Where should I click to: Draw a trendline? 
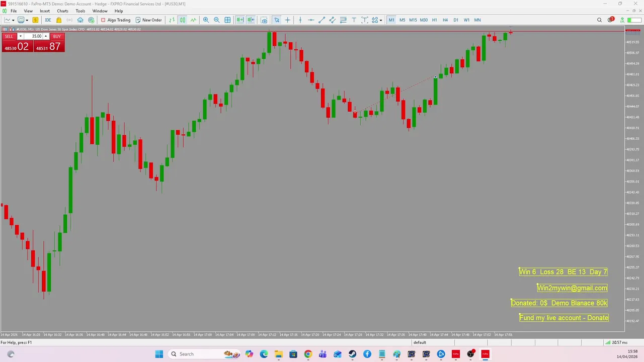coord(322,20)
